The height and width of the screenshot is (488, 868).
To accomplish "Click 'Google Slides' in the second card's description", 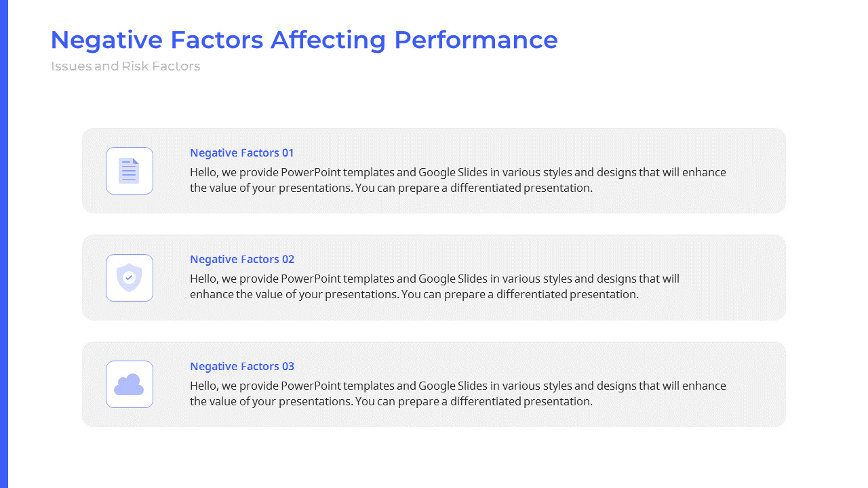I will click(x=453, y=279).
